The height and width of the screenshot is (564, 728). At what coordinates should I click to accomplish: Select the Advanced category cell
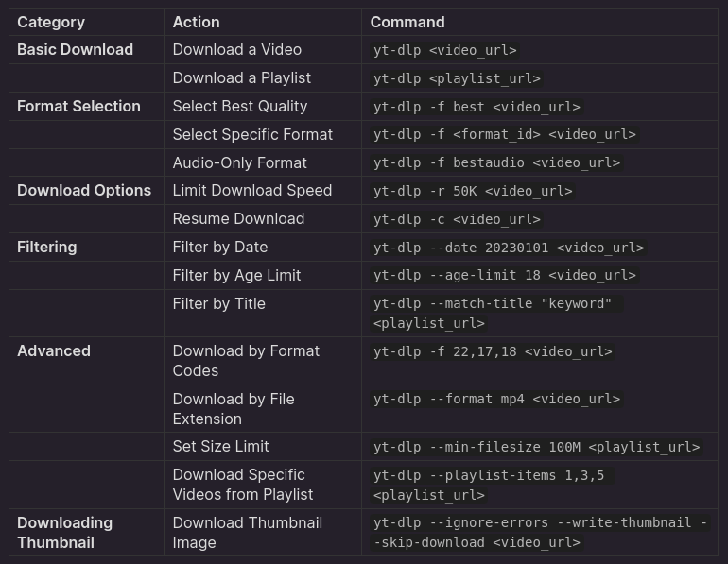[x=54, y=350]
